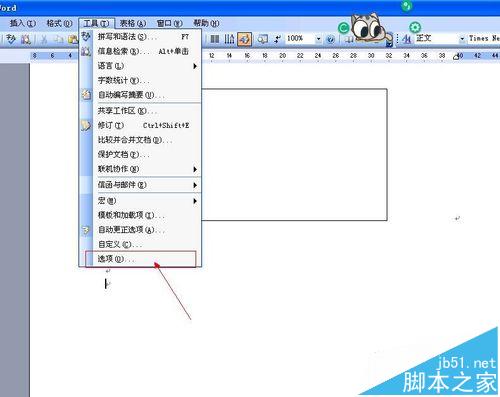
Task: Open the 窗口(W) menu
Action: click(170, 23)
